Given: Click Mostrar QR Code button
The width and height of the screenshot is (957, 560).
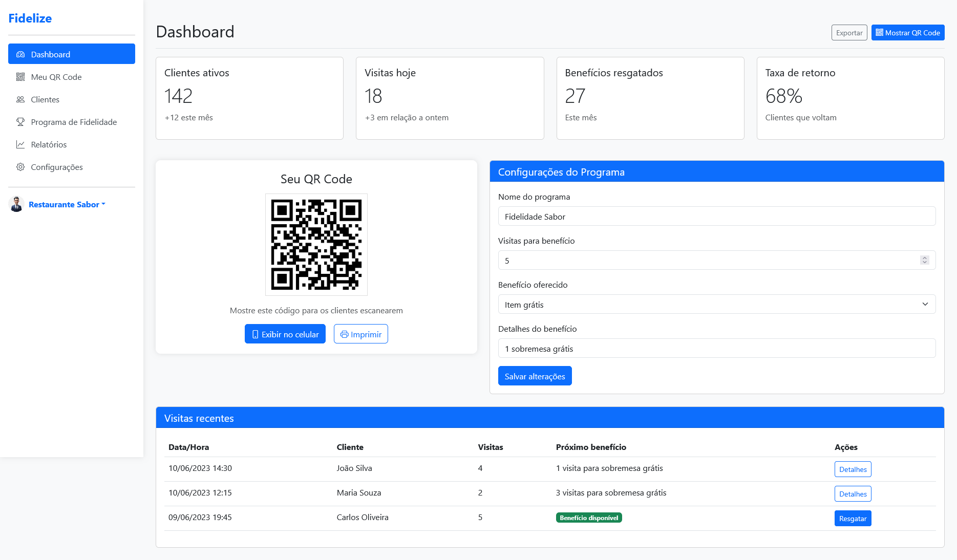Looking at the screenshot, I should 907,33.
